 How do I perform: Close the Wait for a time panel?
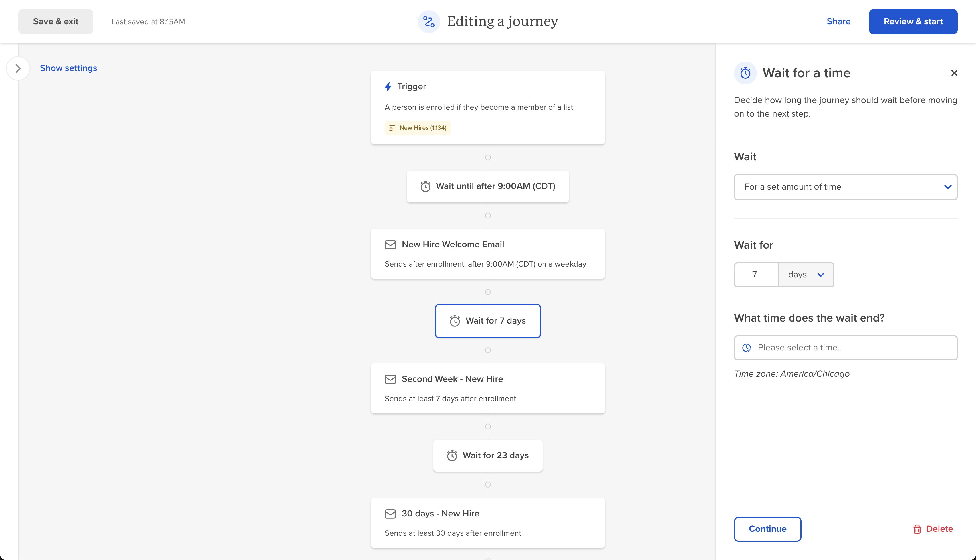click(x=954, y=73)
